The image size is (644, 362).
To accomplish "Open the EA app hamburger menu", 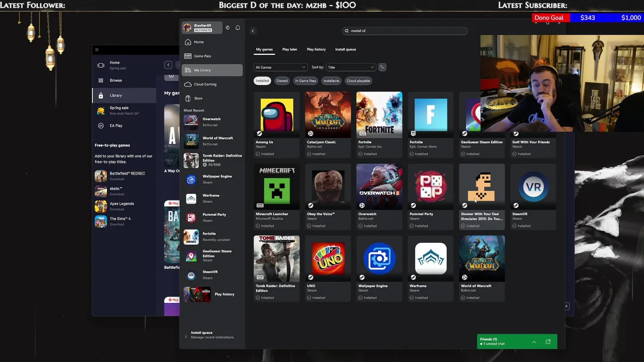I will point(97,50).
